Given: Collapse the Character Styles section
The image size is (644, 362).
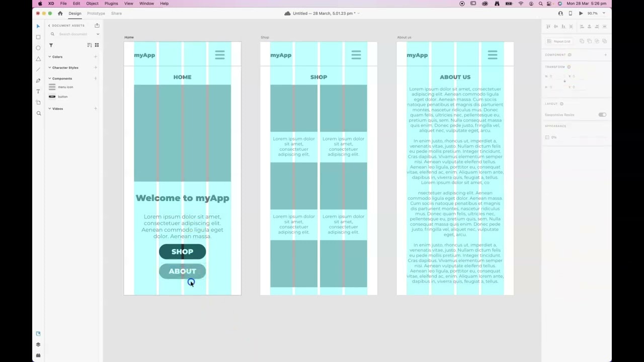Looking at the screenshot, I should tap(49, 67).
